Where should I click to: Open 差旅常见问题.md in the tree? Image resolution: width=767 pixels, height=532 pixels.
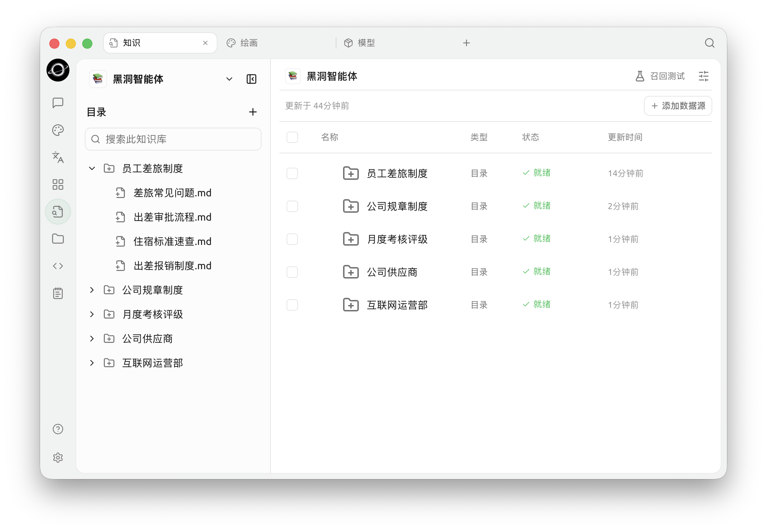[x=172, y=193]
